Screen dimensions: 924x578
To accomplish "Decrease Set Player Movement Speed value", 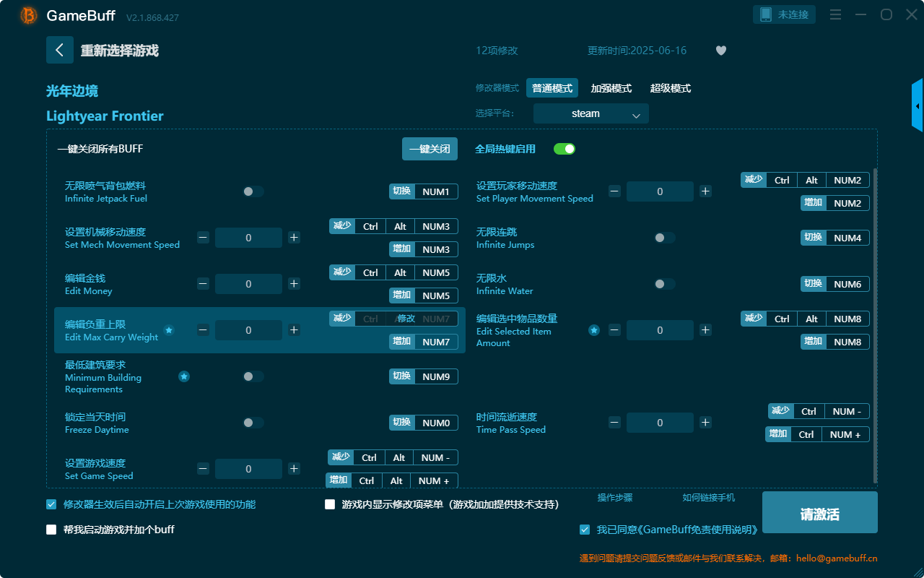I will click(x=614, y=191).
